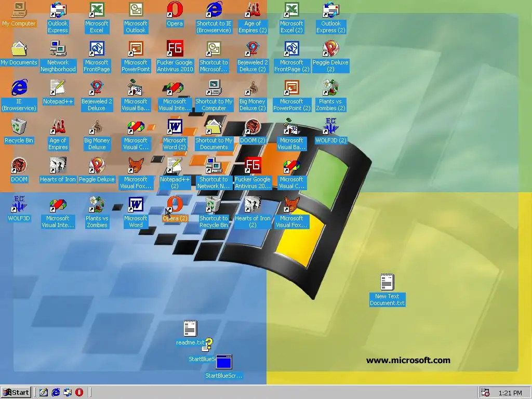Click the system tray scheduler icon
The width and height of the screenshot is (532, 399).
[x=485, y=393]
